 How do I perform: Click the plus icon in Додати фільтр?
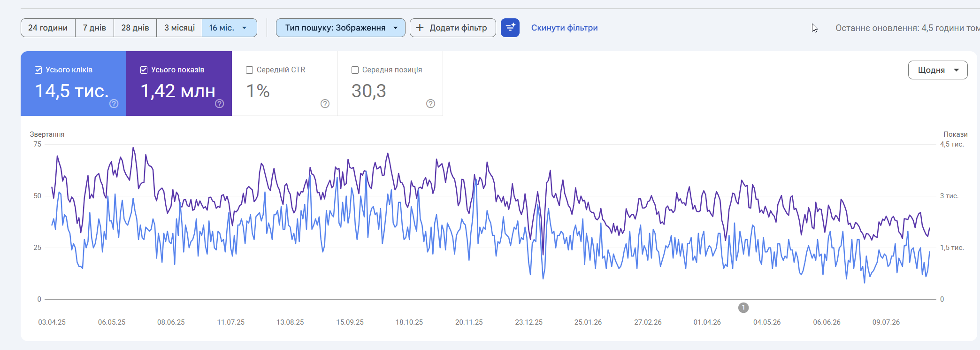tap(420, 28)
